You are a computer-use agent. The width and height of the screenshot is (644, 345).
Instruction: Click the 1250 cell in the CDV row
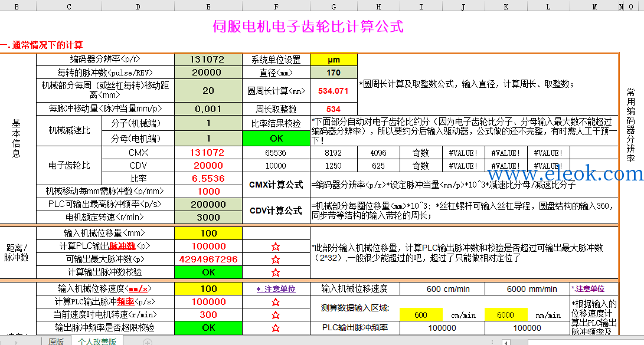click(x=334, y=166)
